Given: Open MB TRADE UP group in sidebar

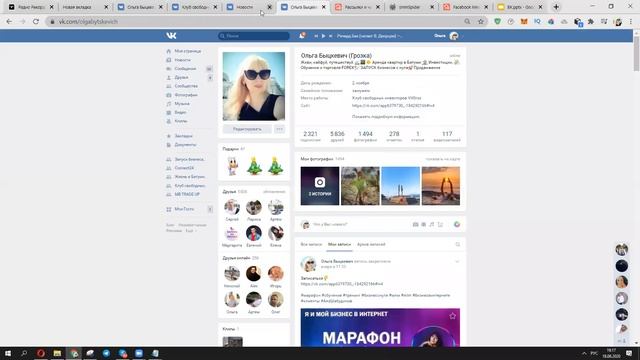Looking at the screenshot, I should coord(187,194).
